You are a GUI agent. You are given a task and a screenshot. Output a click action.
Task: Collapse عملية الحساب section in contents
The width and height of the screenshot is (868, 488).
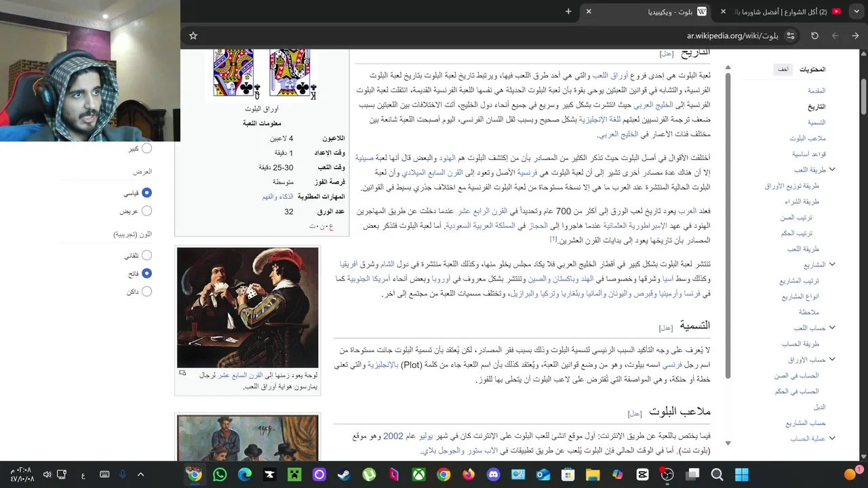(x=832, y=439)
